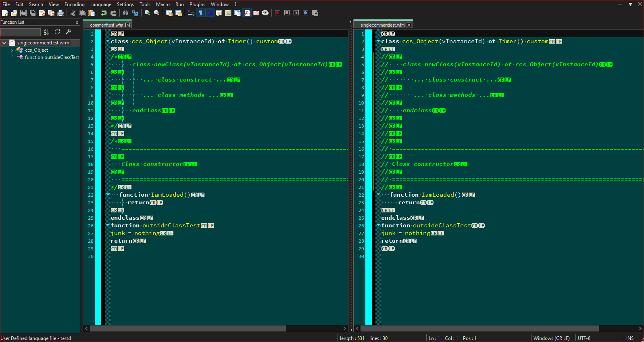Fold the class ccs_Object block in singlecommenttest.wfm
The width and height of the screenshot is (644, 342).
click(x=378, y=41)
